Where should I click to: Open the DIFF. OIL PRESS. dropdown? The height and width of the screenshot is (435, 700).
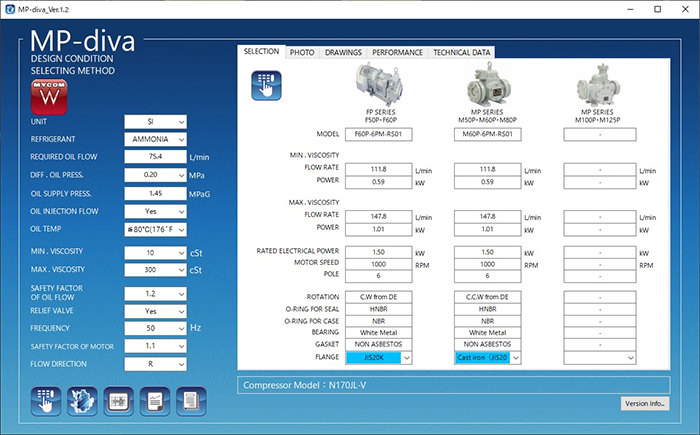[155, 175]
